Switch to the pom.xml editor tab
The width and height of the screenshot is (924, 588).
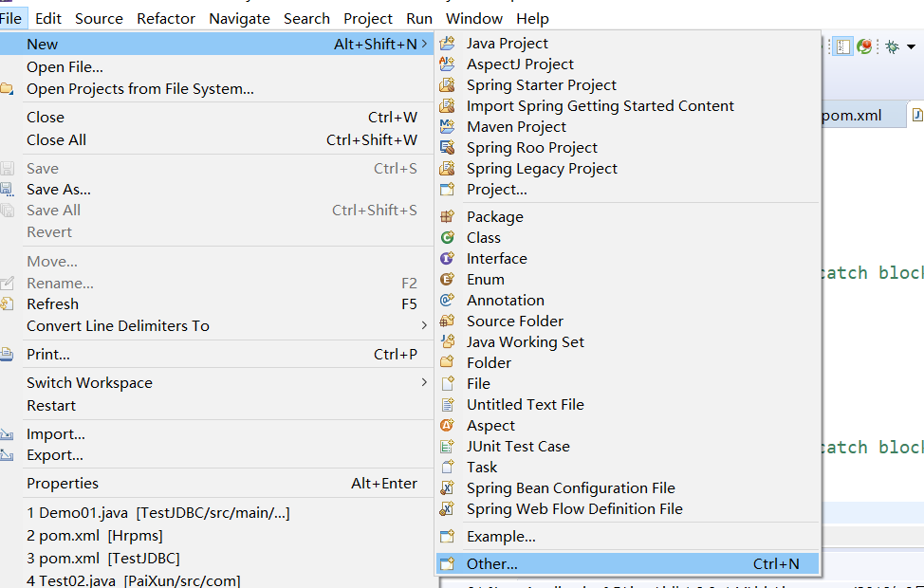[852, 115]
